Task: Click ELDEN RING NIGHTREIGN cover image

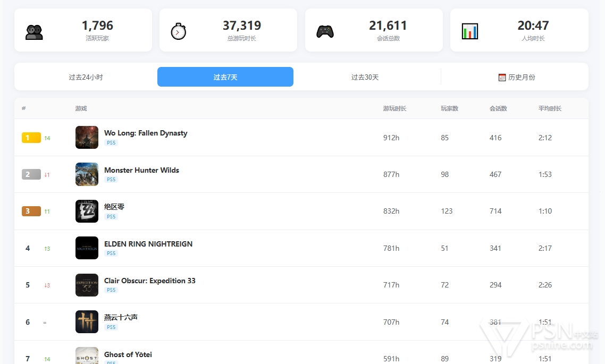Action: tap(87, 248)
